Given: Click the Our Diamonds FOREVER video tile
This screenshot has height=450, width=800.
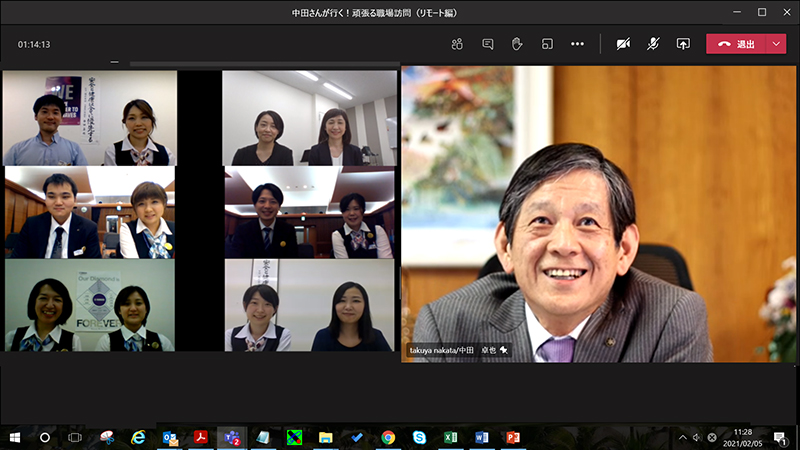Looking at the screenshot, I should pos(89,306).
